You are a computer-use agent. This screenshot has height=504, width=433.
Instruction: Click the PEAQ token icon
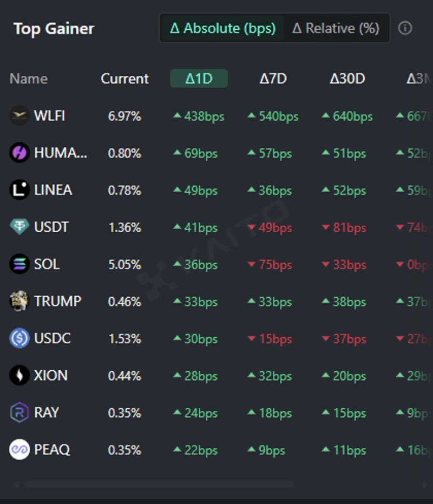(x=19, y=449)
